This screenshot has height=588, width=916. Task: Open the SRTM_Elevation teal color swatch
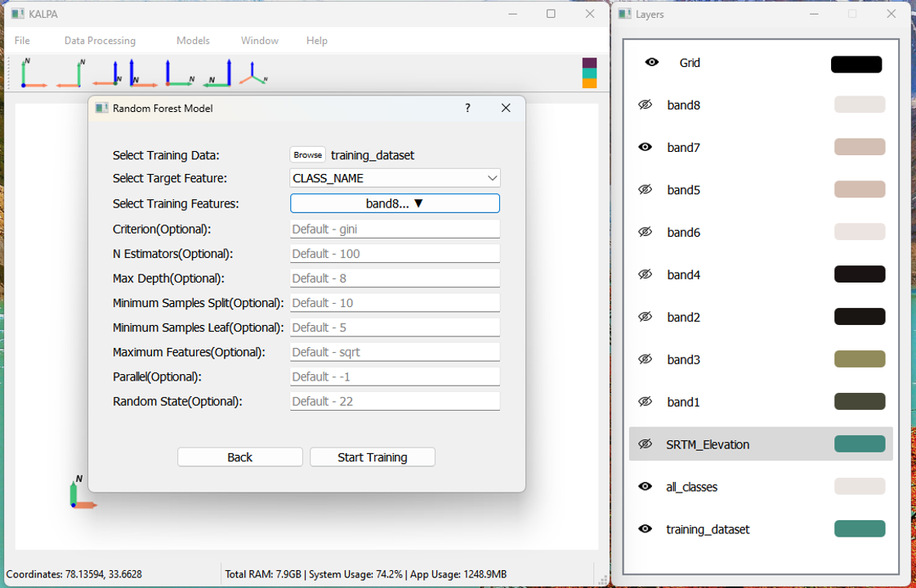pos(860,443)
